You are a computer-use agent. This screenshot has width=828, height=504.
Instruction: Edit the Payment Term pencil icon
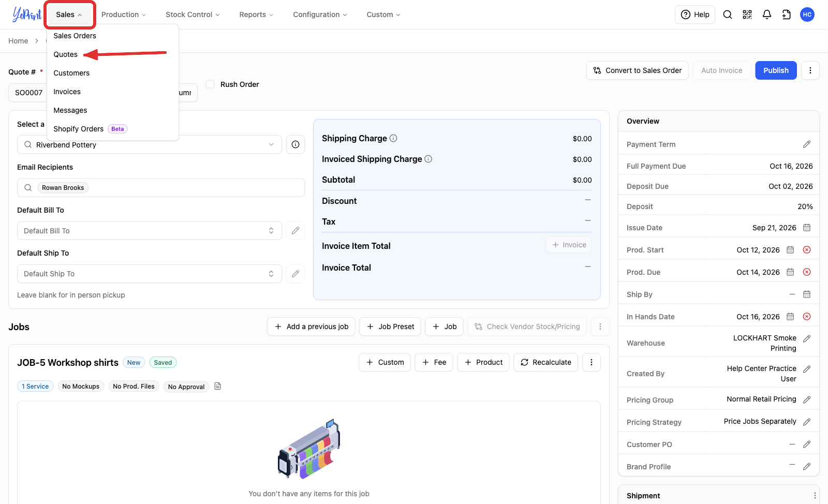(807, 144)
